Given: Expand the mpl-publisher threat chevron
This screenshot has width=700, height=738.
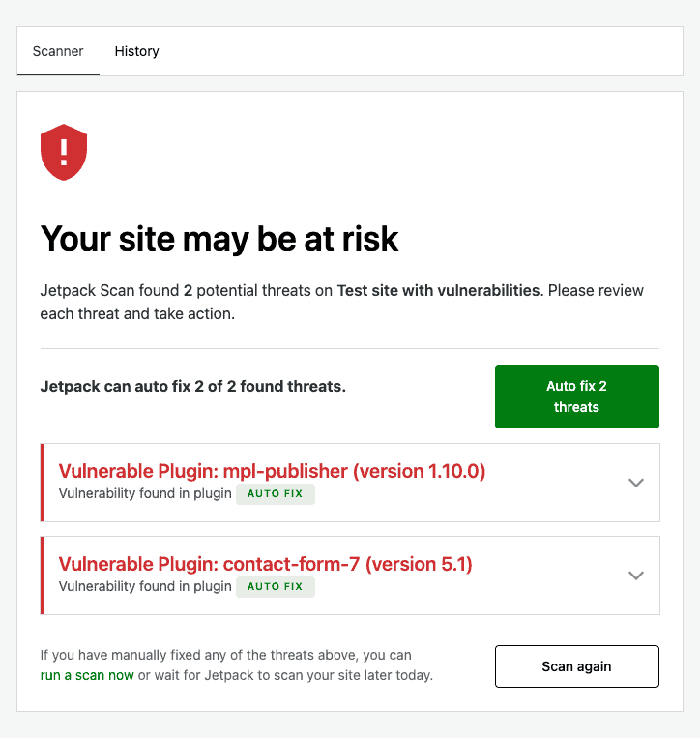Looking at the screenshot, I should (x=636, y=483).
